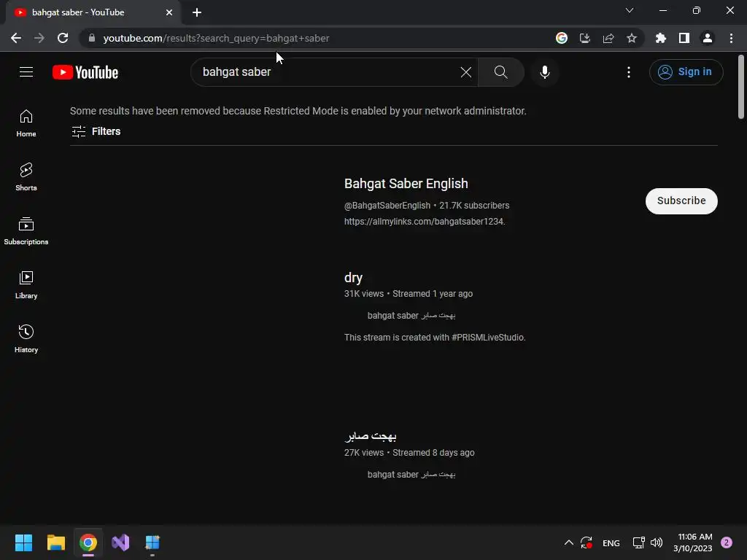747x560 pixels.
Task: Open the "dry" video title
Action: click(353, 278)
